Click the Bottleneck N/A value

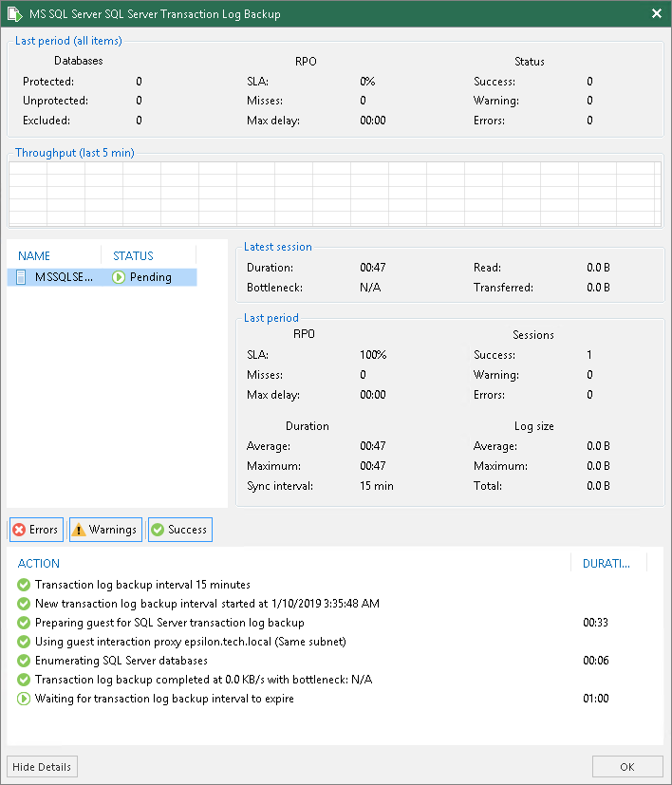370,288
